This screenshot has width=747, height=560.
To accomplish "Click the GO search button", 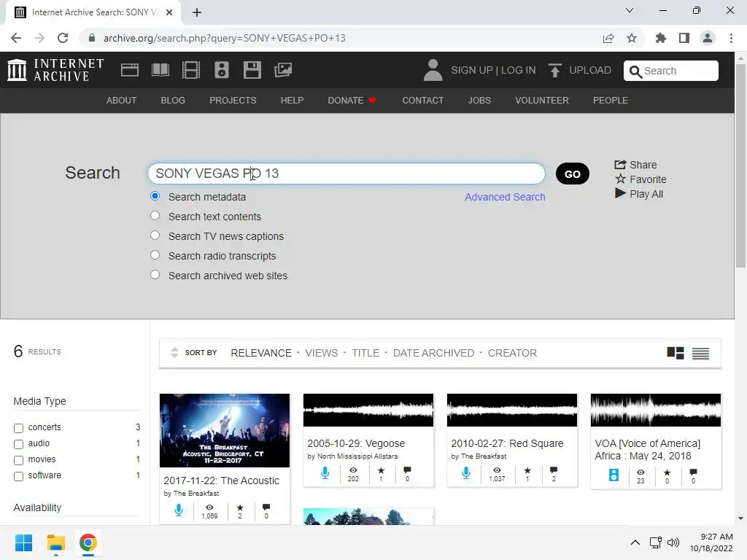I will (x=572, y=174).
